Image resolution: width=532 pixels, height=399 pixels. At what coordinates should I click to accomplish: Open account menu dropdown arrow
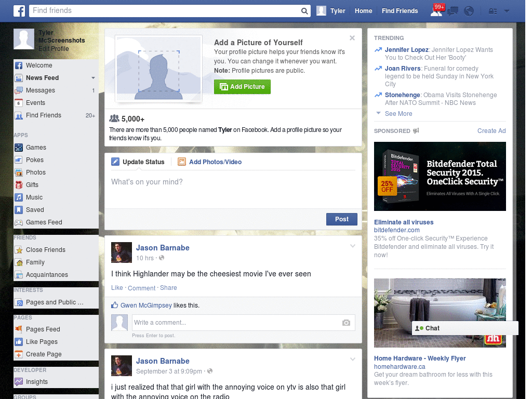[x=507, y=11]
